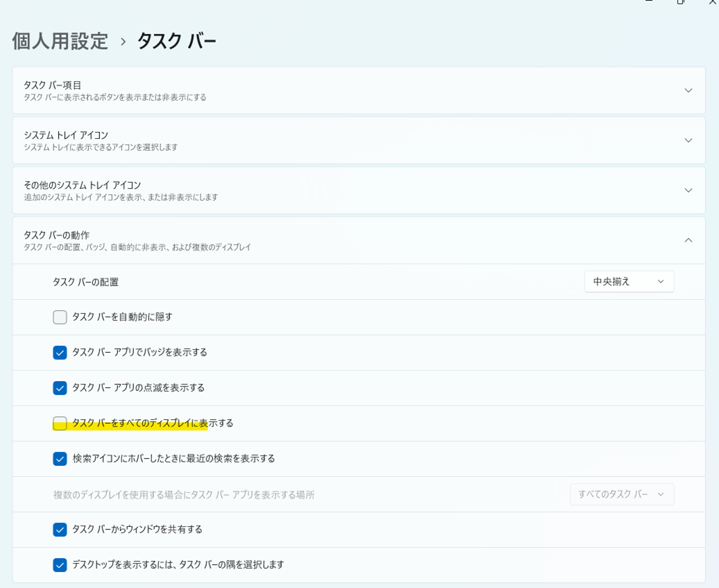This screenshot has height=588, width=719.
Task: Expand the システム トレイ アイコン section
Action: (x=688, y=140)
